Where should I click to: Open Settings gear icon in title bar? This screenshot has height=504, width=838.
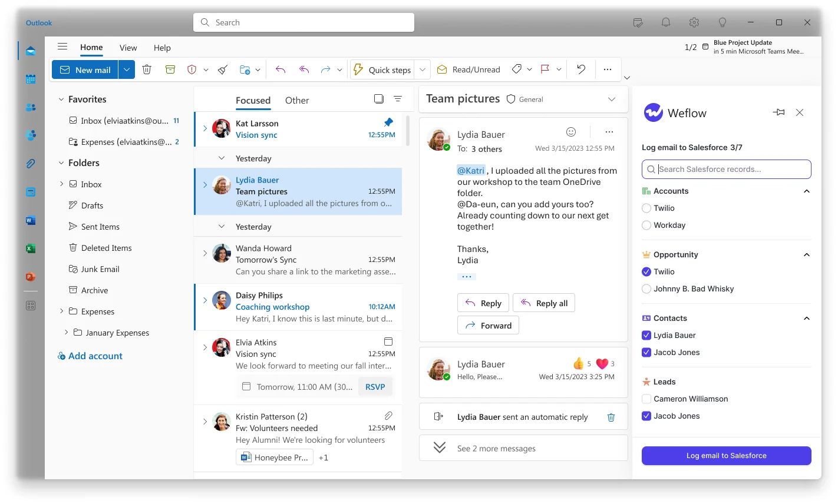pos(694,22)
